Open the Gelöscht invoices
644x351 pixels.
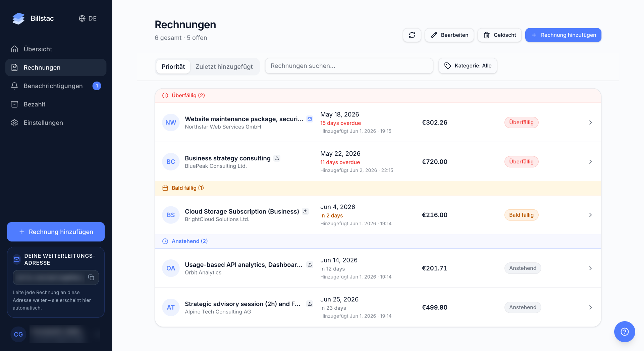pos(499,35)
